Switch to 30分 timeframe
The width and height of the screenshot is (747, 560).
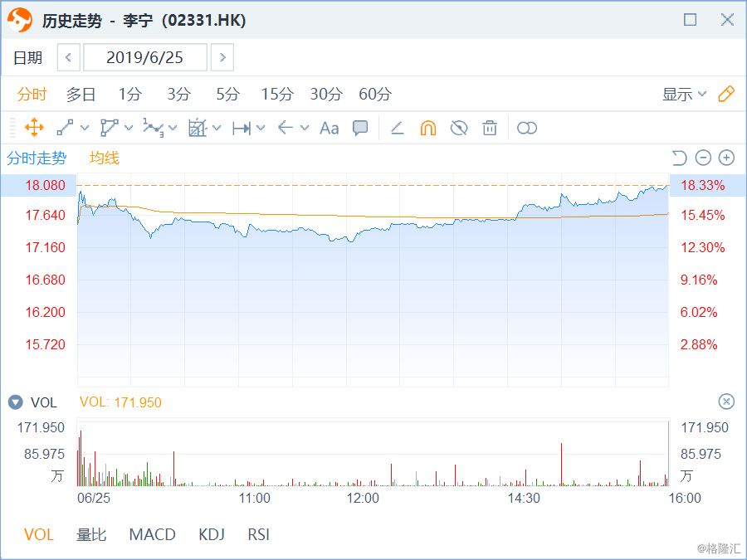coord(326,94)
